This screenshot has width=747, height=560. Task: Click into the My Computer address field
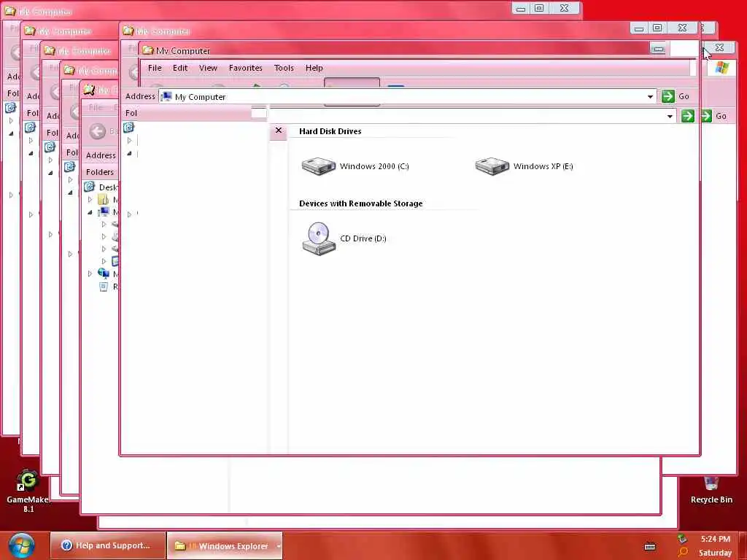tap(407, 97)
